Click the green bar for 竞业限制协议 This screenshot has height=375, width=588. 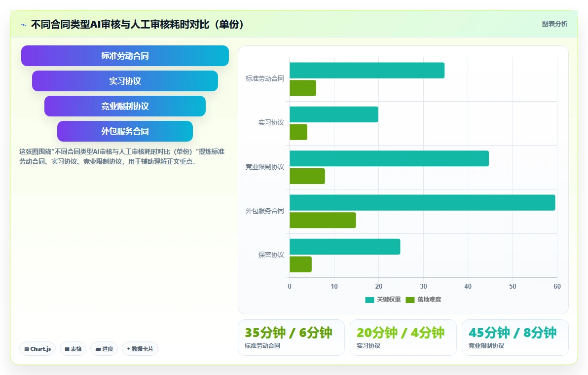[x=307, y=176]
